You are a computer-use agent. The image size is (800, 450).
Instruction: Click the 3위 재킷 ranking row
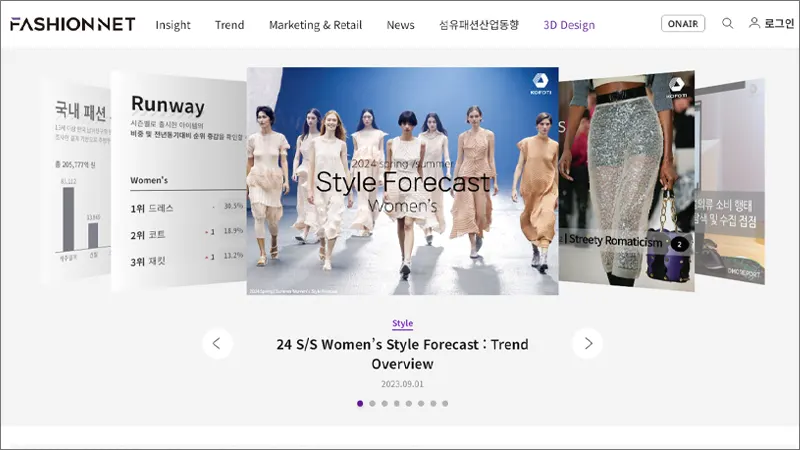click(187, 259)
